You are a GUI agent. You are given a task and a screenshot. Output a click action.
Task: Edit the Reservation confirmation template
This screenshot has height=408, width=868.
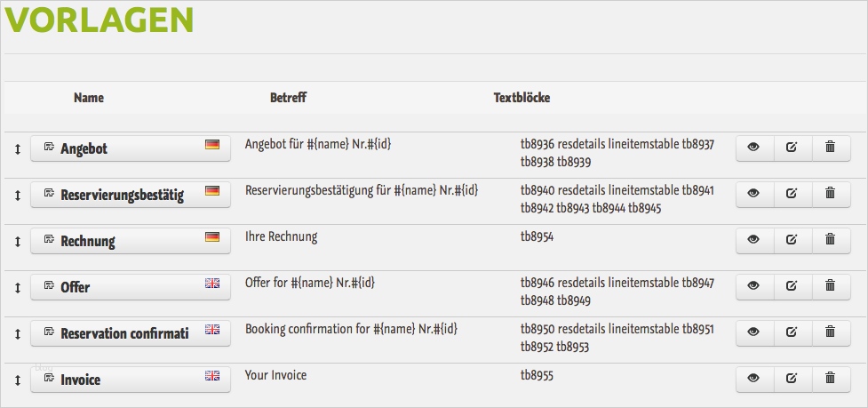click(792, 332)
